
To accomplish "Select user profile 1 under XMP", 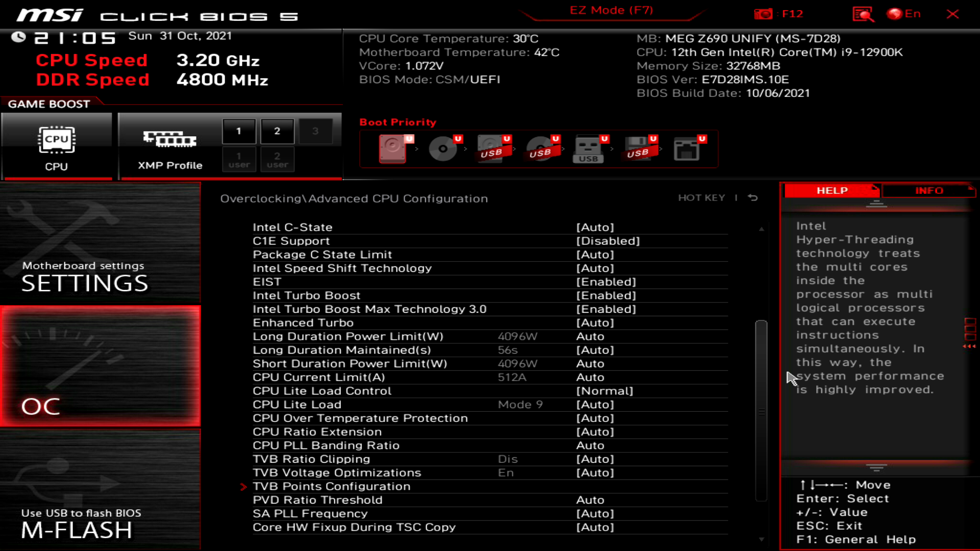I will (x=238, y=159).
